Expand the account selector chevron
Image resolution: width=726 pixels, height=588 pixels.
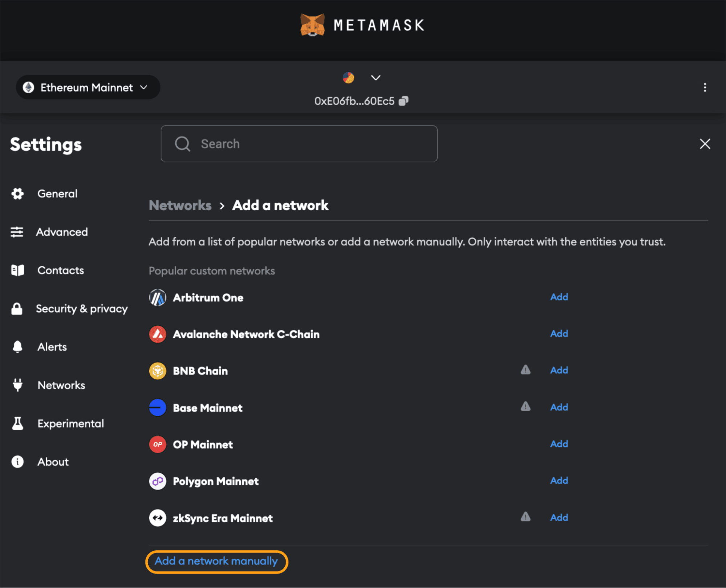376,77
